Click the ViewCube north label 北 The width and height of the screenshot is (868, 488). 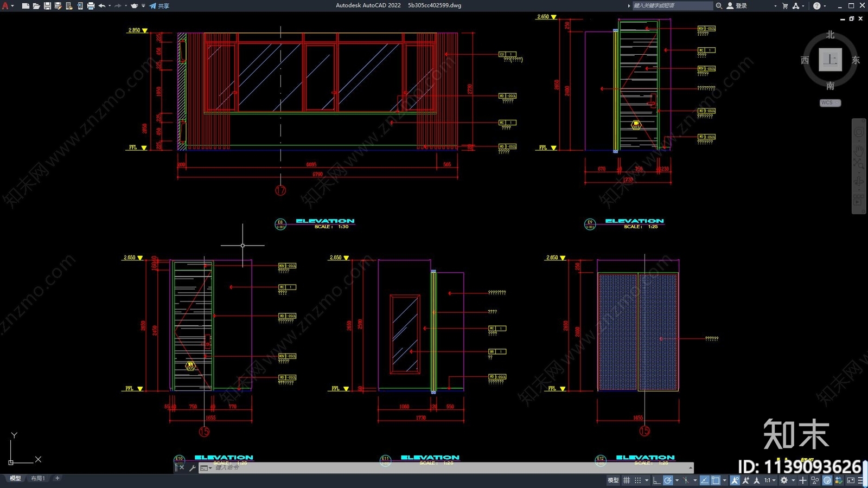coord(830,35)
